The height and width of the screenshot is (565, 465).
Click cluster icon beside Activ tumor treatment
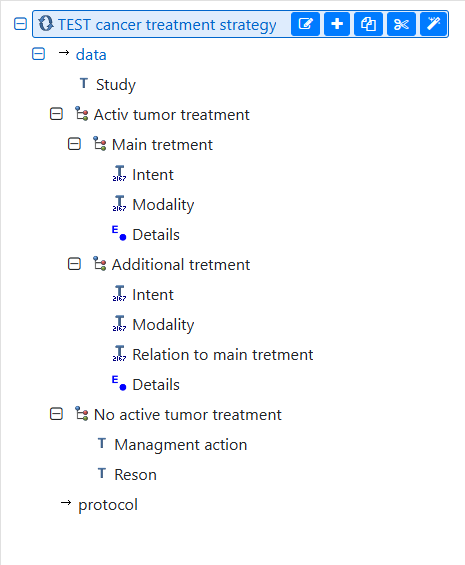(81, 114)
